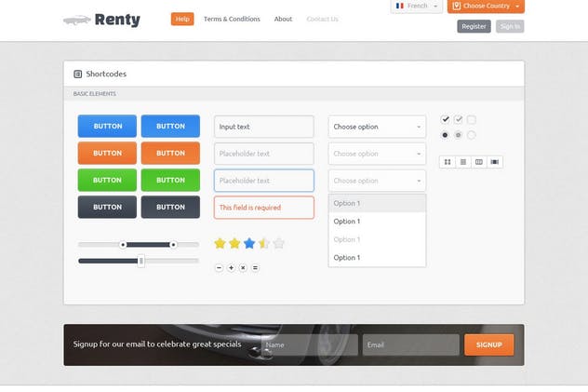This screenshot has width=588, height=392.
Task: Focus the blue-outlined Placeholder text field
Action: click(264, 181)
